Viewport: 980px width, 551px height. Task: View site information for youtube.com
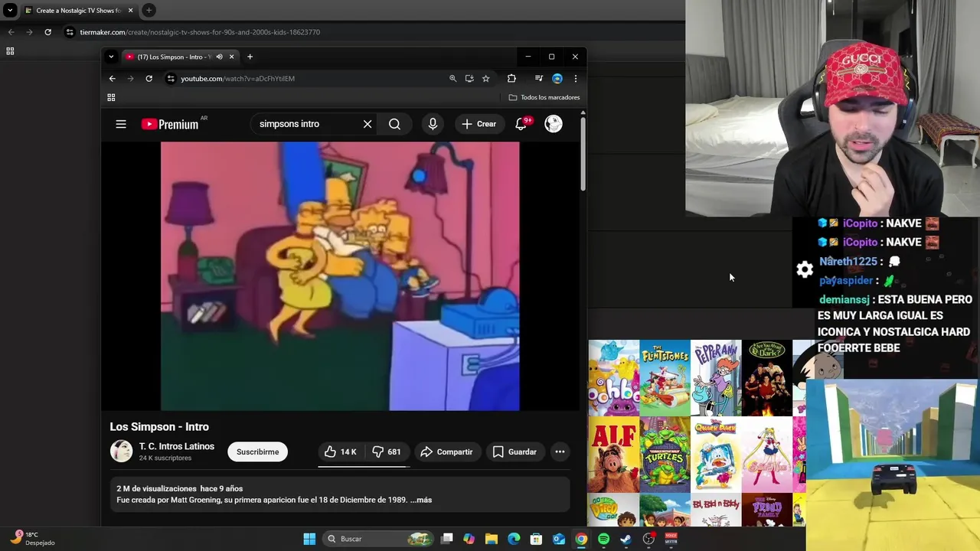(171, 78)
